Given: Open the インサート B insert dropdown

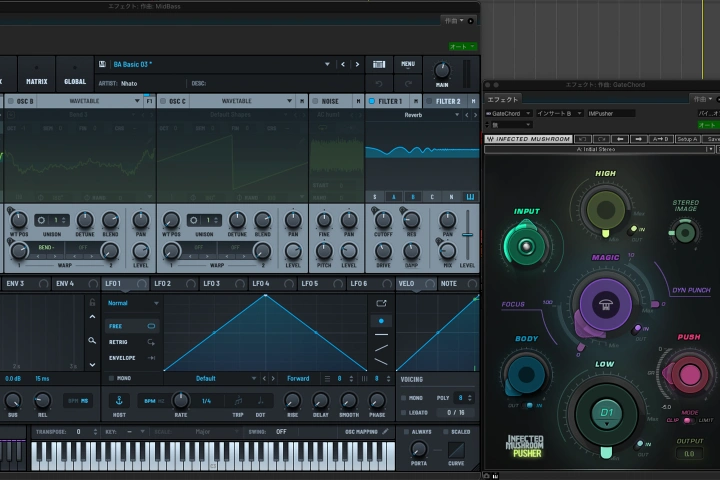Looking at the screenshot, I should pos(559,113).
